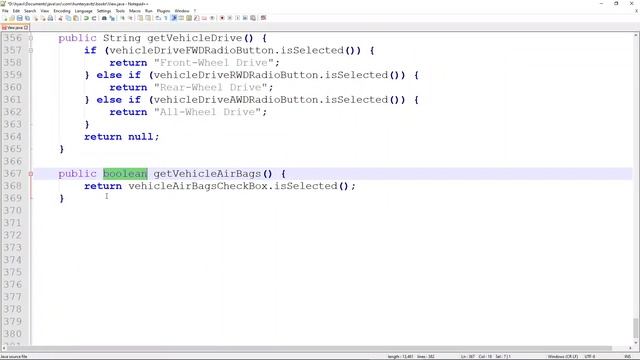
Task: Click getVehicleAirBags method name on line 367
Action: pos(207,174)
